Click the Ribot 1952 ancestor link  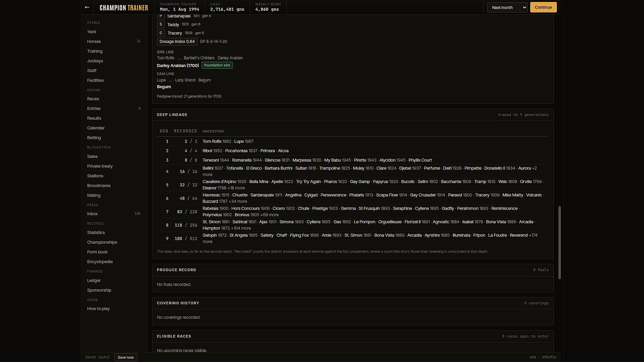point(212,151)
